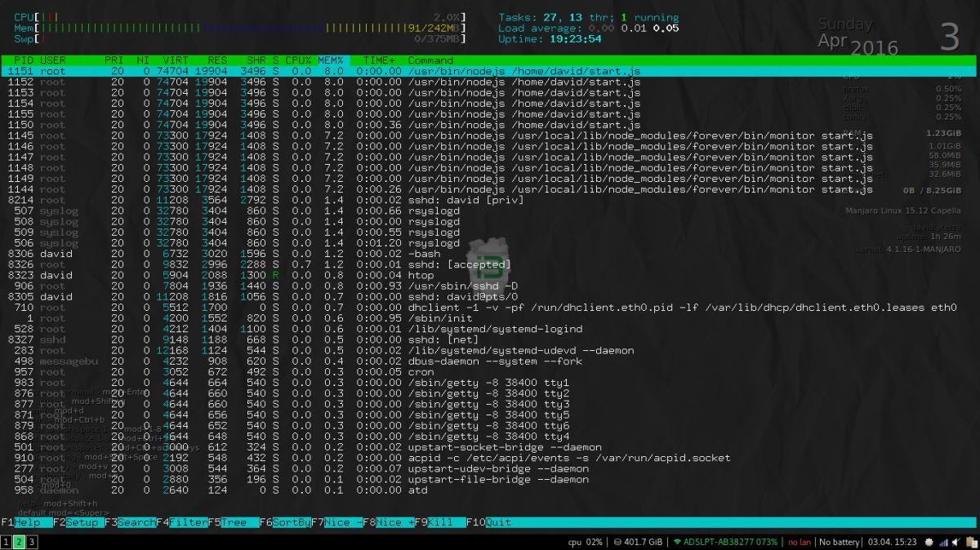
Task: Select the systemd-udevd process row
Action: tap(490, 350)
